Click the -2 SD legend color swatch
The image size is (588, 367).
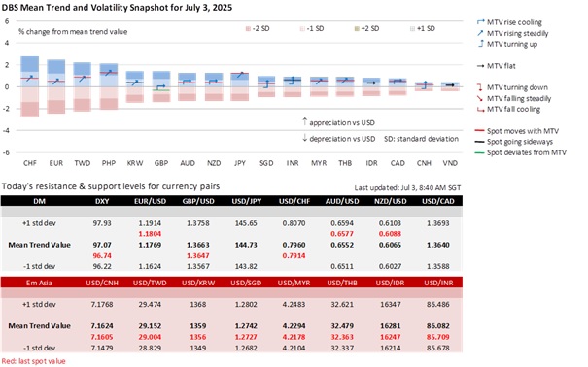pyautogui.click(x=248, y=29)
